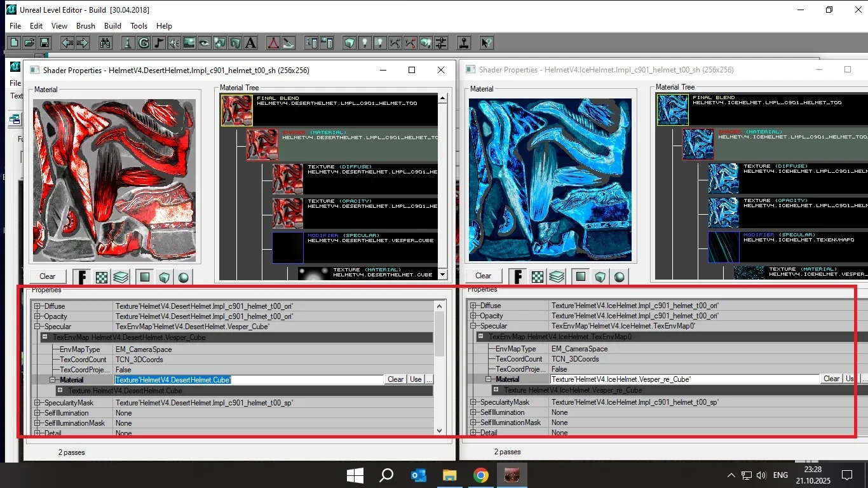Screen dimensions: 868x488
Task: Click the Play Level joystick icon
Action: click(x=465, y=43)
